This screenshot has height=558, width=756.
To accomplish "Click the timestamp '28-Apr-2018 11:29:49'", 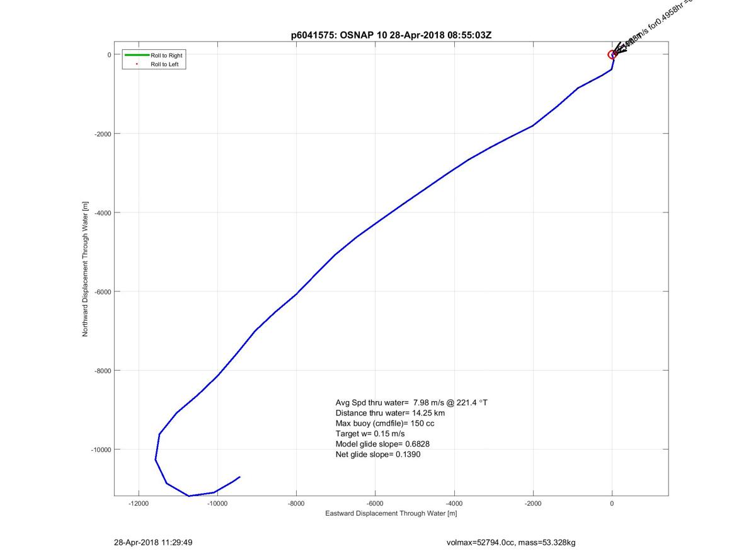I will [153, 542].
